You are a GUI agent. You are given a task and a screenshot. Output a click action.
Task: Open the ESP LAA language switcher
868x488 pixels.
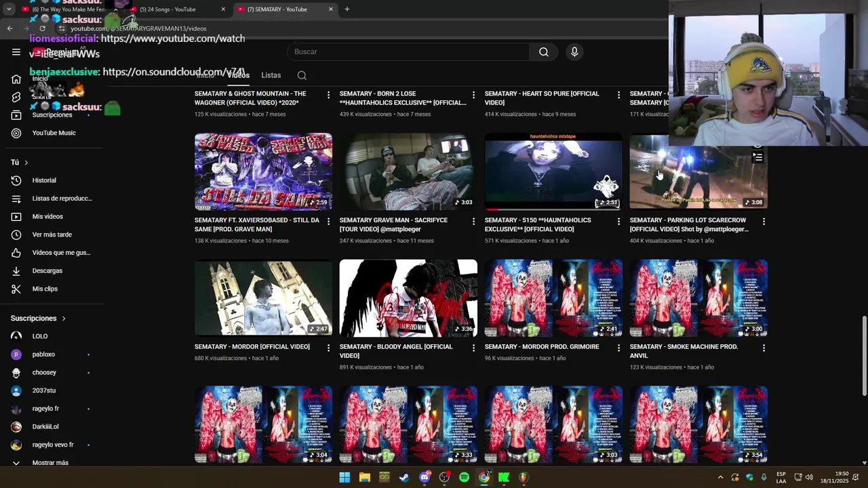(781, 477)
